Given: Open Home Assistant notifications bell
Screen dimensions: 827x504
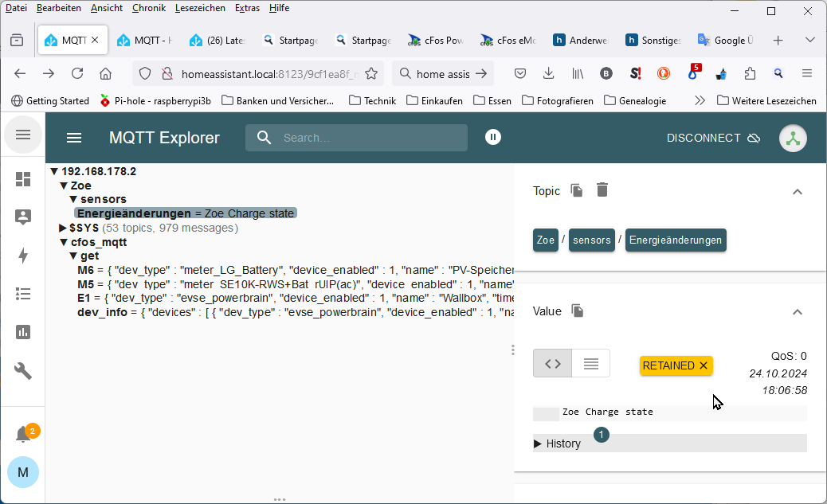Looking at the screenshot, I should 23,434.
